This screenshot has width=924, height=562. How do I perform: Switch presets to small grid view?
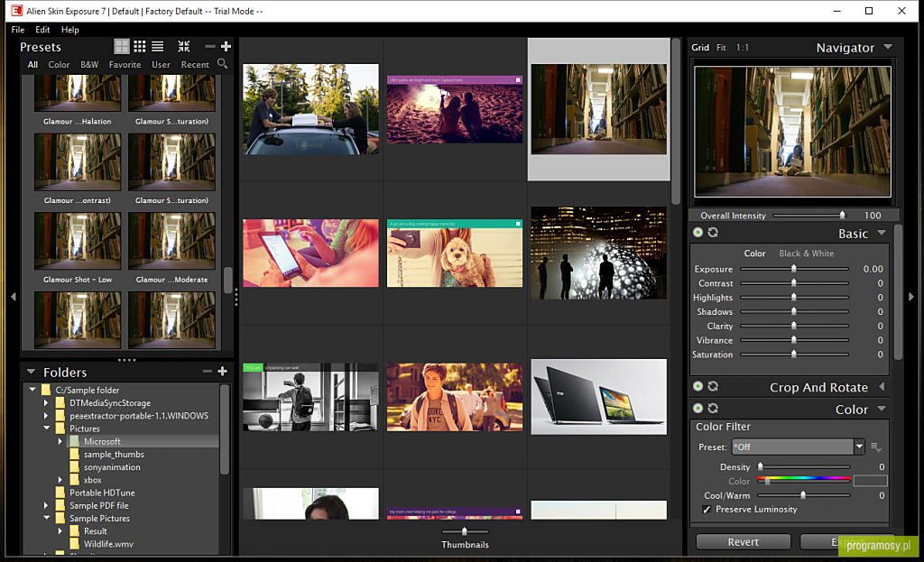pos(140,47)
